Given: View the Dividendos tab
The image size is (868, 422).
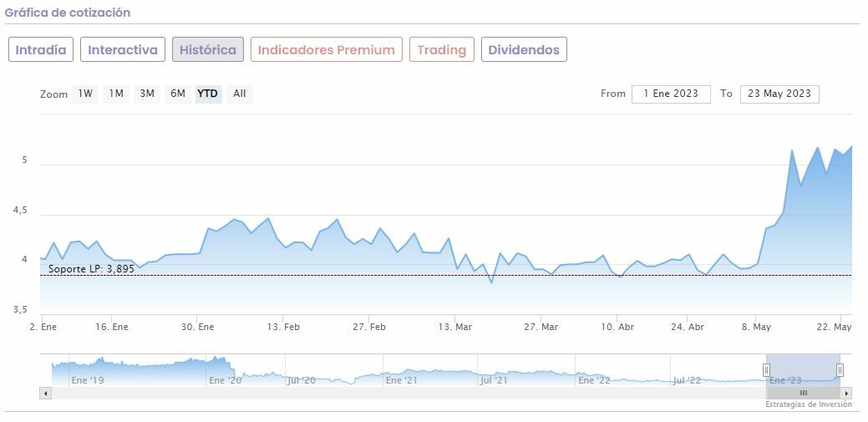Looking at the screenshot, I should tap(524, 49).
